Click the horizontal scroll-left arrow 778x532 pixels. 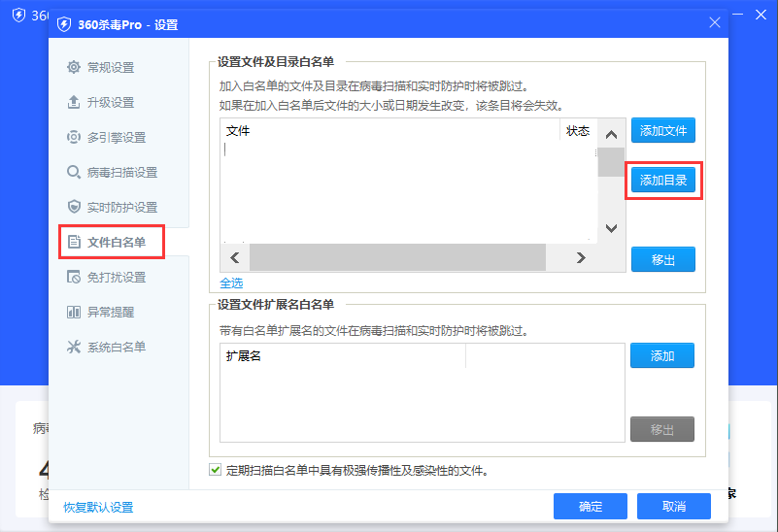click(x=235, y=257)
